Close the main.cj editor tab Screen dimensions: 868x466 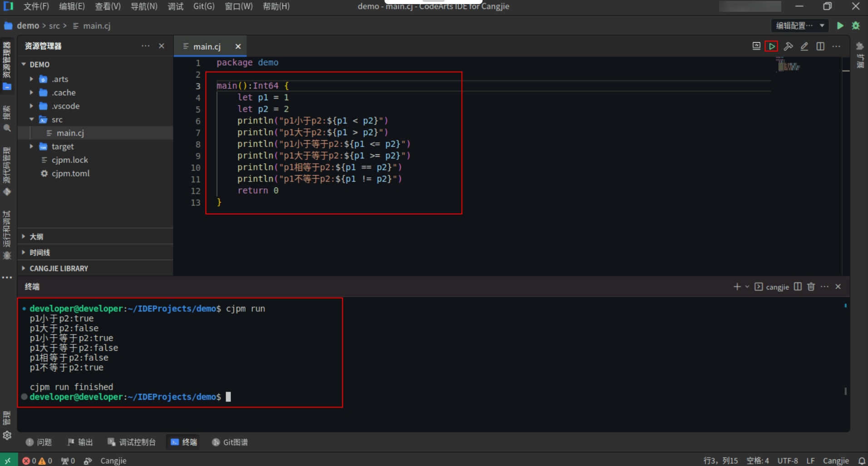(x=238, y=46)
